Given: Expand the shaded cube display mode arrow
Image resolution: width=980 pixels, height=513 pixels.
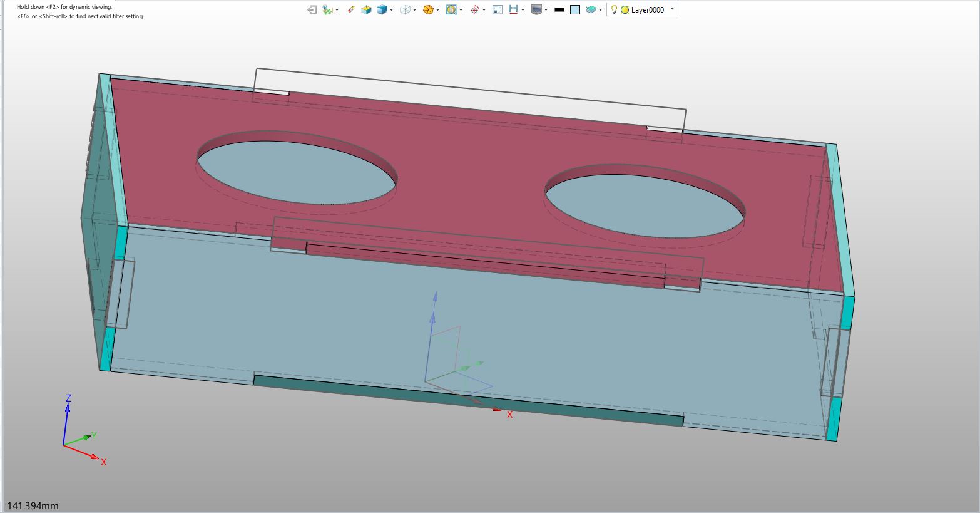Looking at the screenshot, I should [392, 10].
